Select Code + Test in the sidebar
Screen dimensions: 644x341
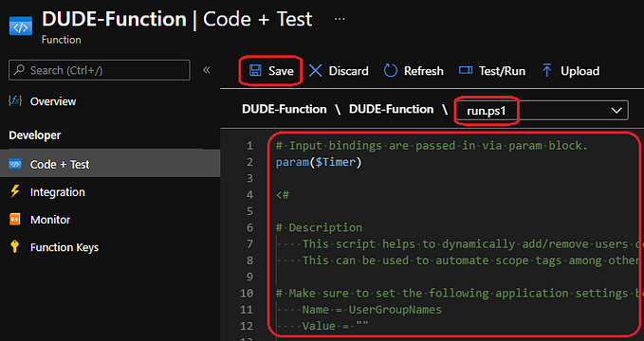[x=110, y=164]
